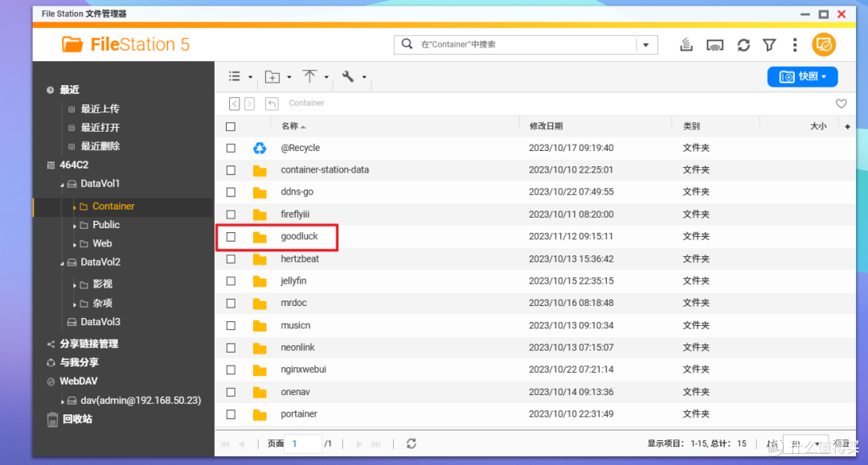This screenshot has width=868, height=465.
Task: Go forward with the right navigation arrow
Action: coord(250,104)
